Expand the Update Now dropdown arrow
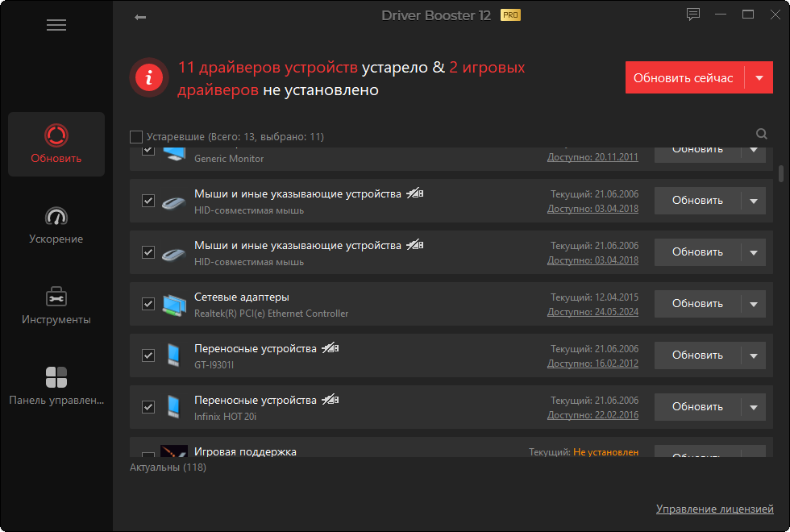Screen dimensions: 790x532 [x=759, y=78]
